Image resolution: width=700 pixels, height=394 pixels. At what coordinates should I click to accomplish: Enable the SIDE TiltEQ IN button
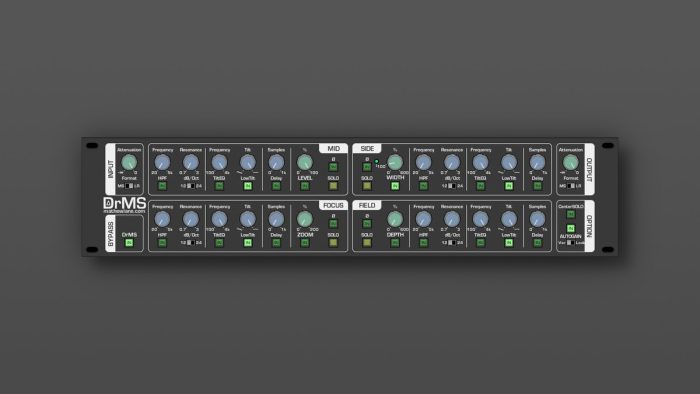coord(480,186)
